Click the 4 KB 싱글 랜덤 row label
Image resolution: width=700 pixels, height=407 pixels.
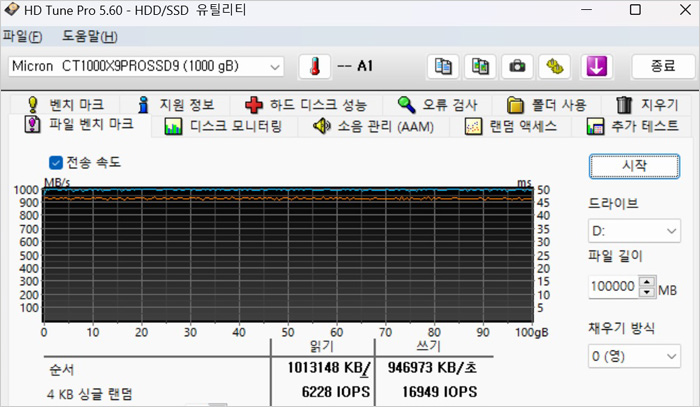click(x=90, y=394)
